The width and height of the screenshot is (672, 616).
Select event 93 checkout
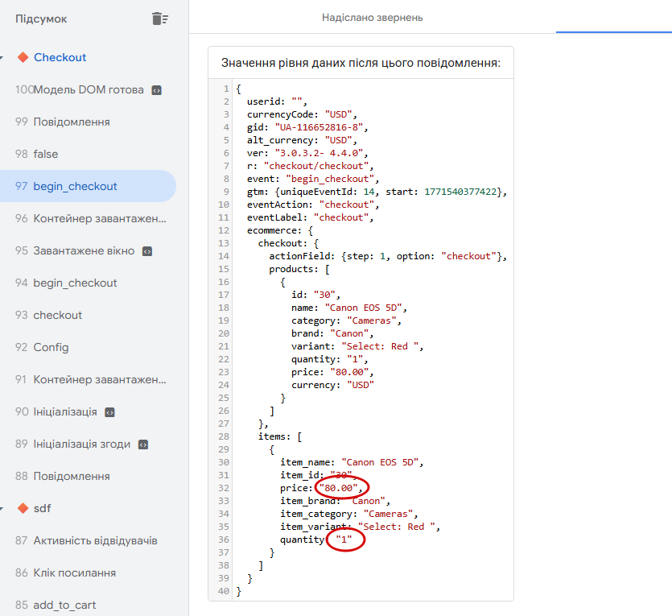[x=57, y=315]
